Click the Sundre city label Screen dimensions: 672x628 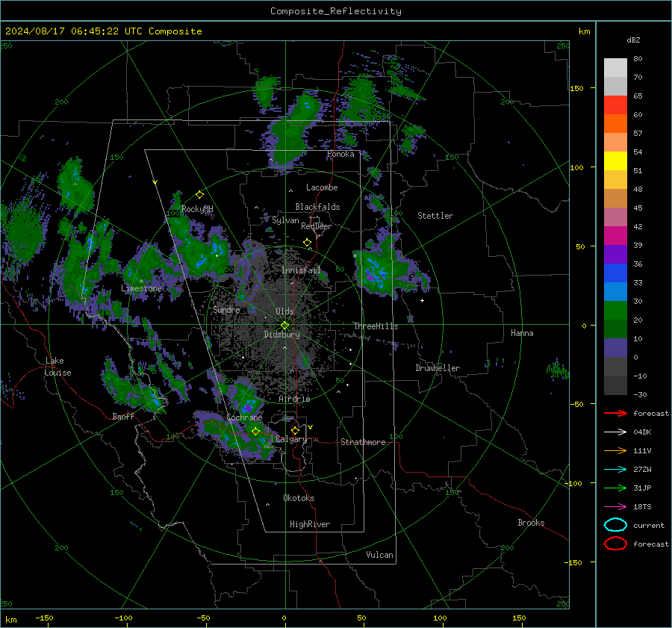(226, 310)
